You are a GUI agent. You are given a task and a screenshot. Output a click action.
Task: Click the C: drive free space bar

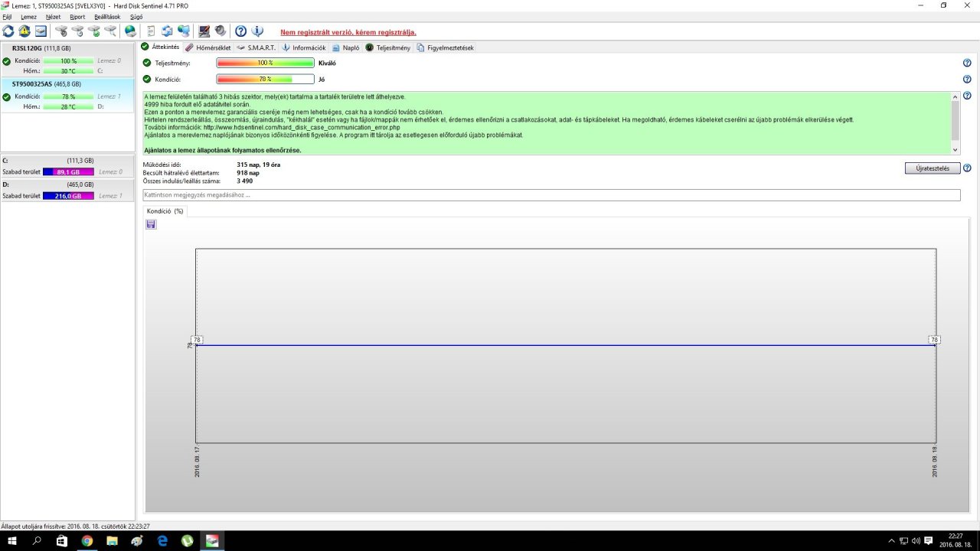tap(67, 172)
